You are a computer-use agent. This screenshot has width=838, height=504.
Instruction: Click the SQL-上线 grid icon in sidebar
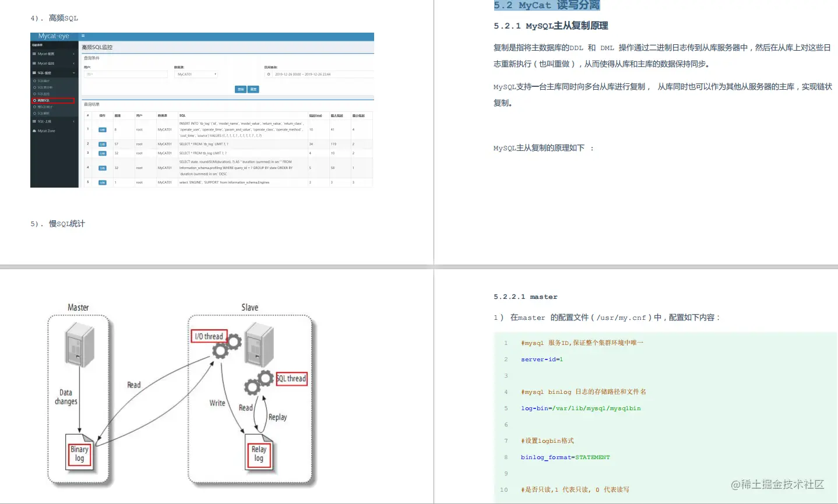(34, 121)
